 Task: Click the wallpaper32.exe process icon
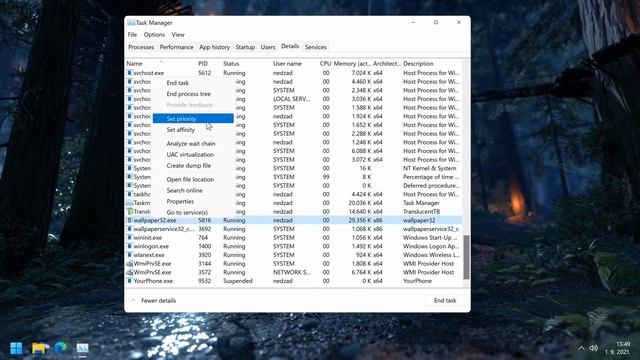(x=130, y=220)
